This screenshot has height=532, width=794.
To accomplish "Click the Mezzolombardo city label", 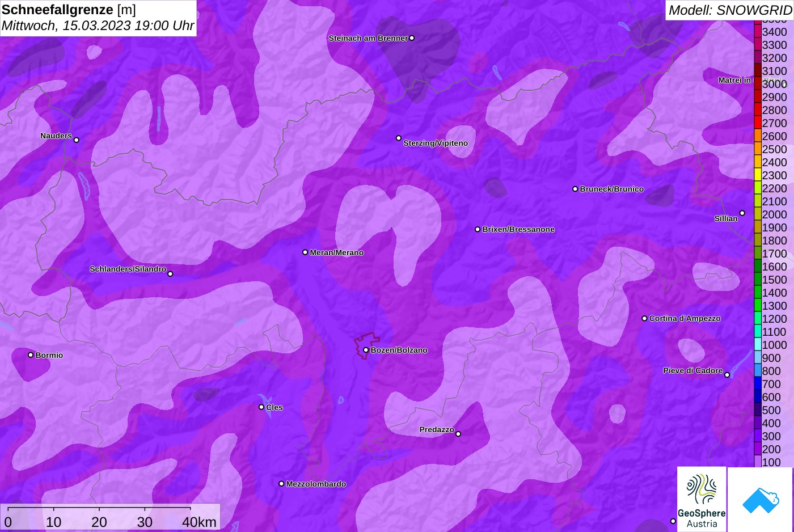I will 316,484.
